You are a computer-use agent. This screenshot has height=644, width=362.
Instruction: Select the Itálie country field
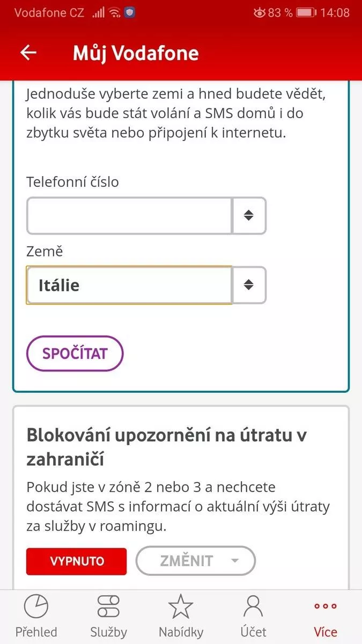(129, 285)
